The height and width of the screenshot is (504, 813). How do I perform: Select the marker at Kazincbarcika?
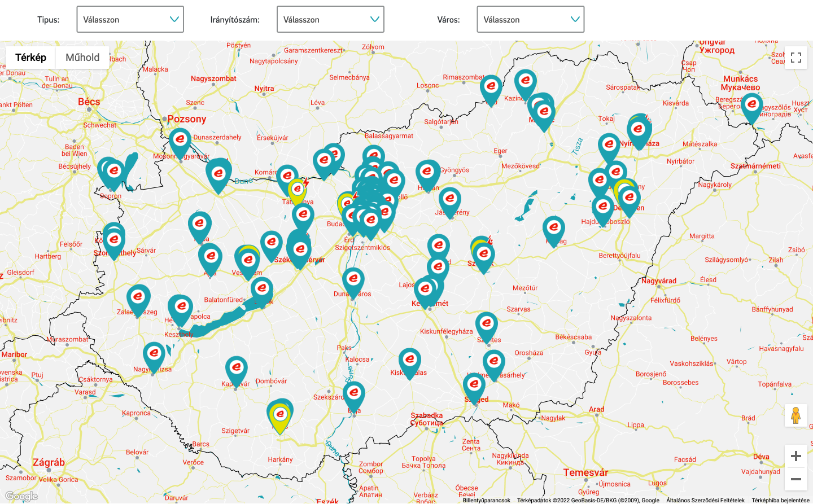(x=525, y=85)
